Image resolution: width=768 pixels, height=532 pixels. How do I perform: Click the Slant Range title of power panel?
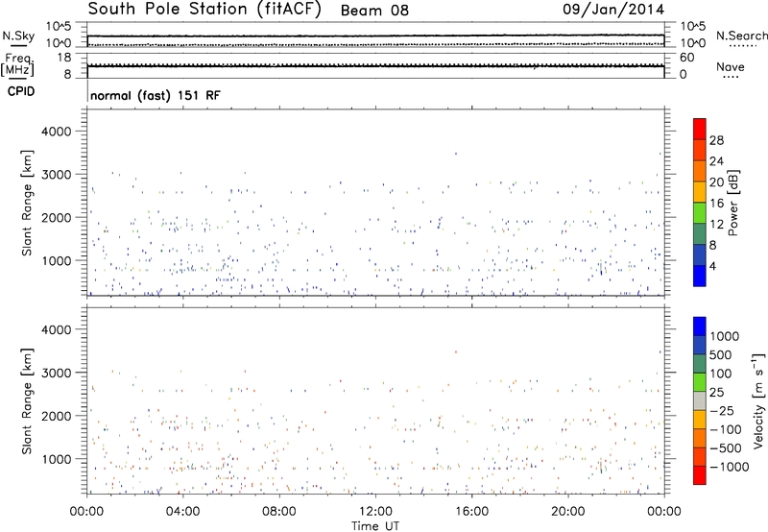coord(27,203)
